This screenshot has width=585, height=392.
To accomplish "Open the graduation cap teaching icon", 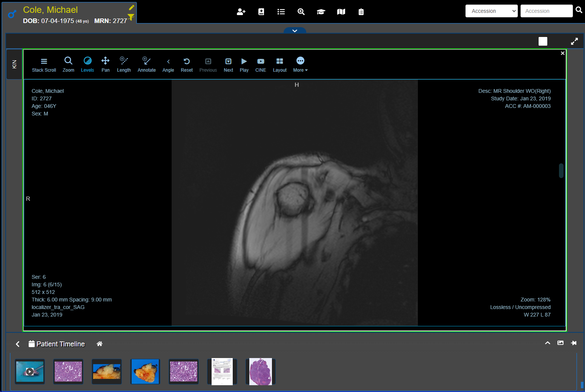I will (x=321, y=12).
